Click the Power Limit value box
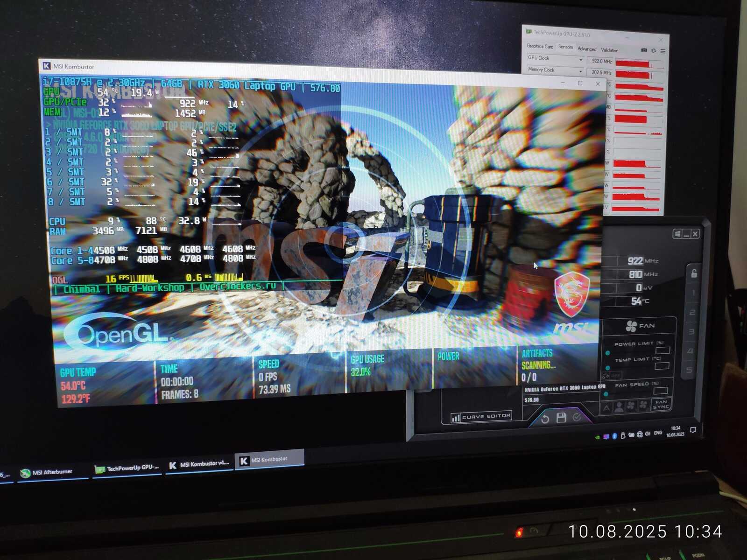Image resolution: width=747 pixels, height=560 pixels. [662, 350]
